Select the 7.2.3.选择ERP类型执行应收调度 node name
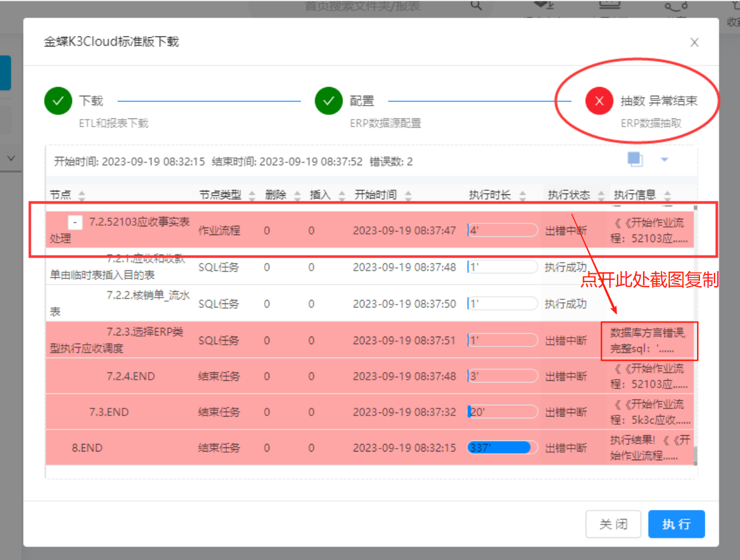The image size is (740, 560). tap(117, 340)
